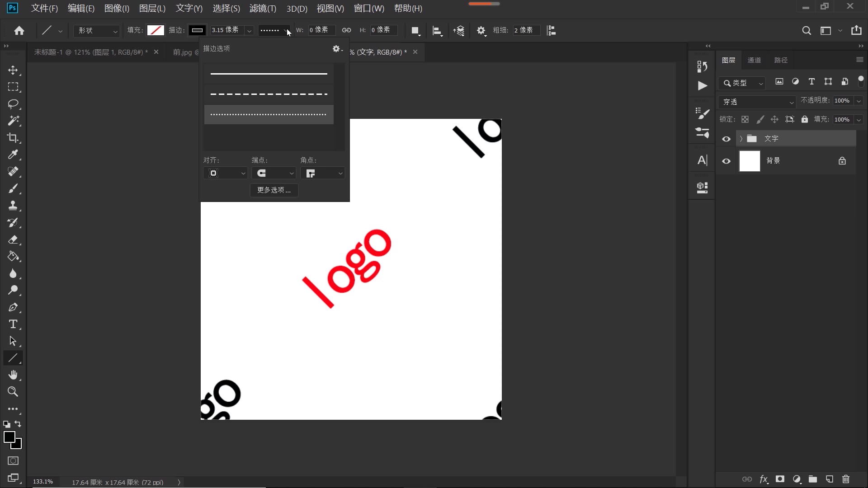
Task: Select the Eraser tool
Action: (x=13, y=240)
